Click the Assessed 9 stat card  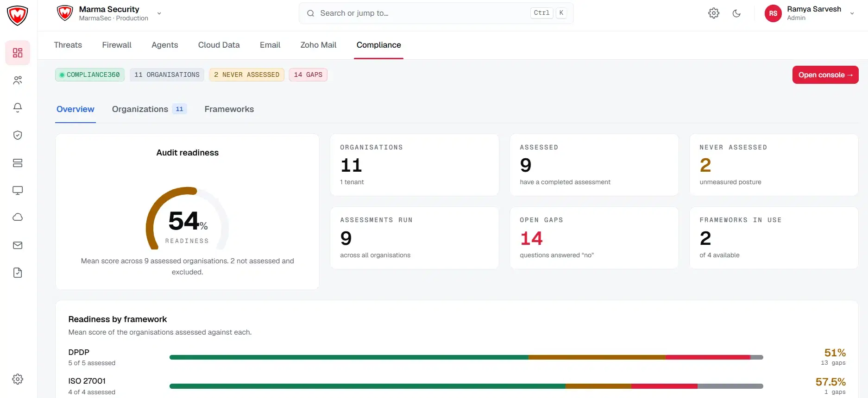click(x=594, y=165)
